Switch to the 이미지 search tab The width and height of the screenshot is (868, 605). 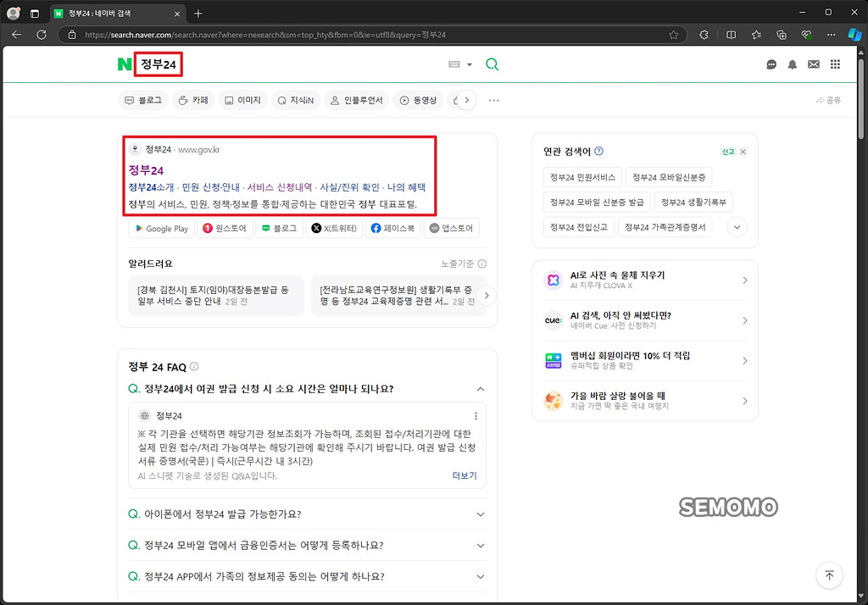coord(242,100)
